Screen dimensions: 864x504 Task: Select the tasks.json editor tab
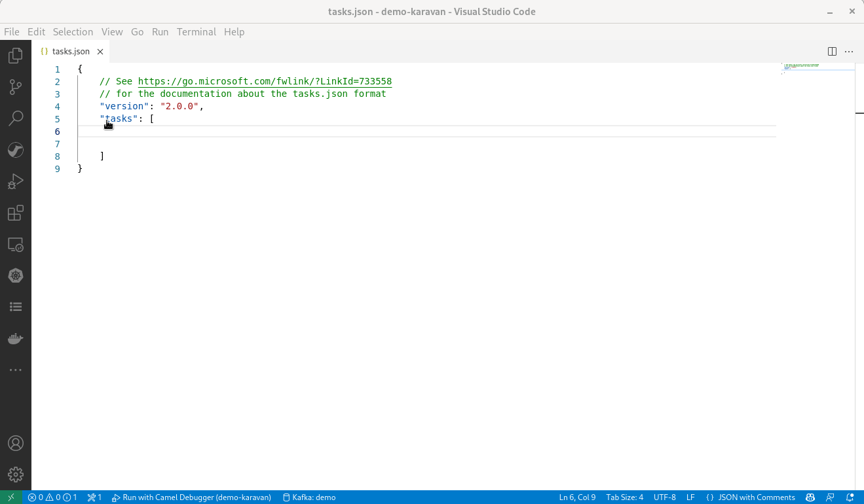[71, 51]
